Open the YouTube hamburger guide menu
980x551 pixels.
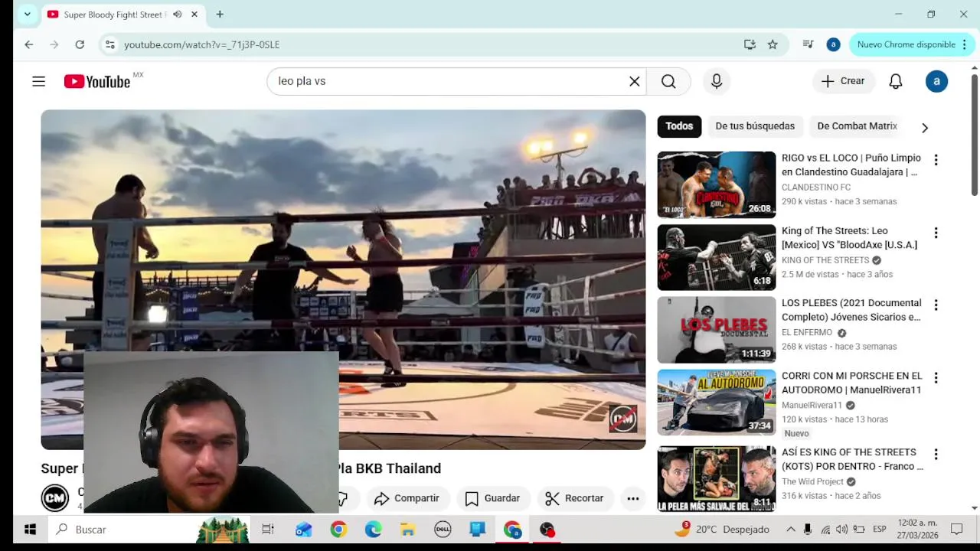(39, 81)
